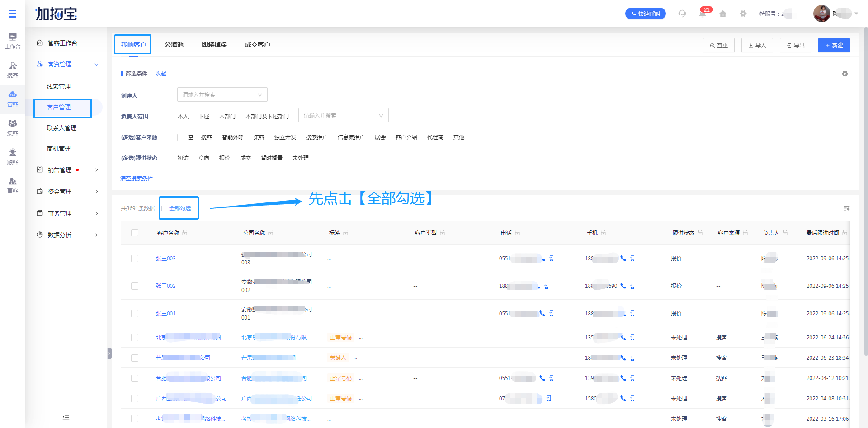
Task: Click the 快速呼叫 button
Action: pos(646,14)
